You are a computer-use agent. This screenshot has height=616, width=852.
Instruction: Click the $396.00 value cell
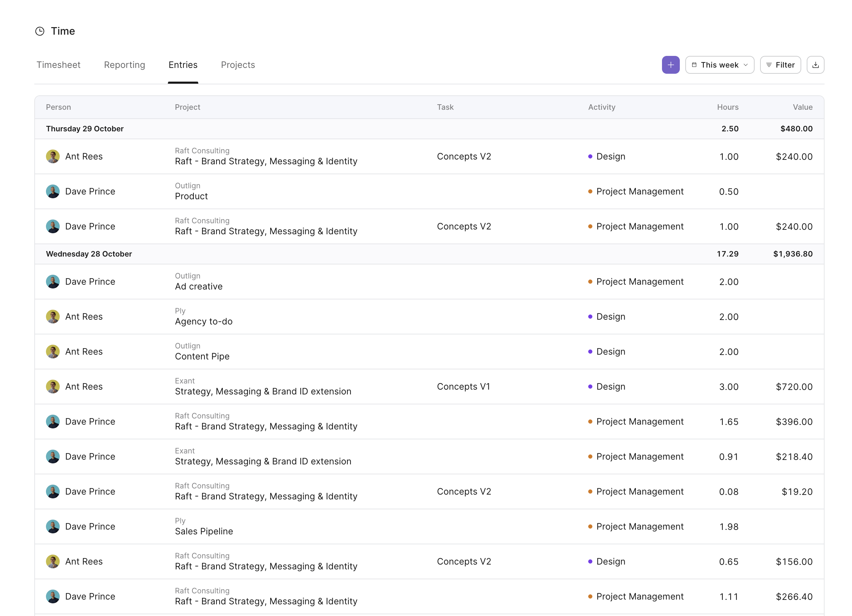[794, 422]
